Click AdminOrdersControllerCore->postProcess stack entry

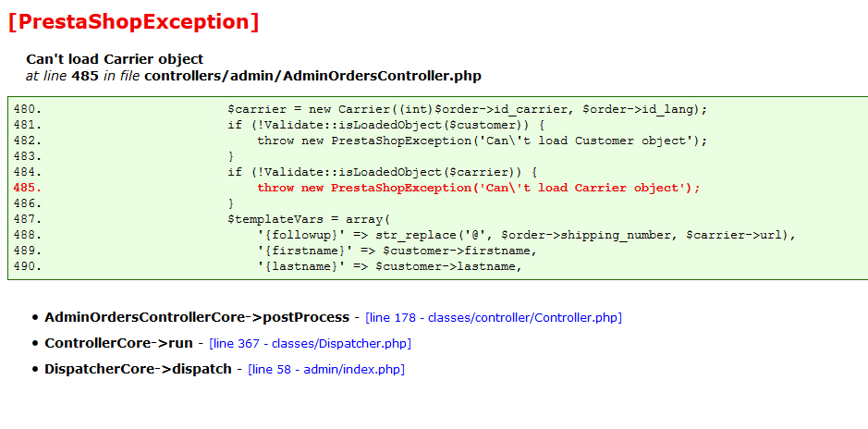(197, 318)
